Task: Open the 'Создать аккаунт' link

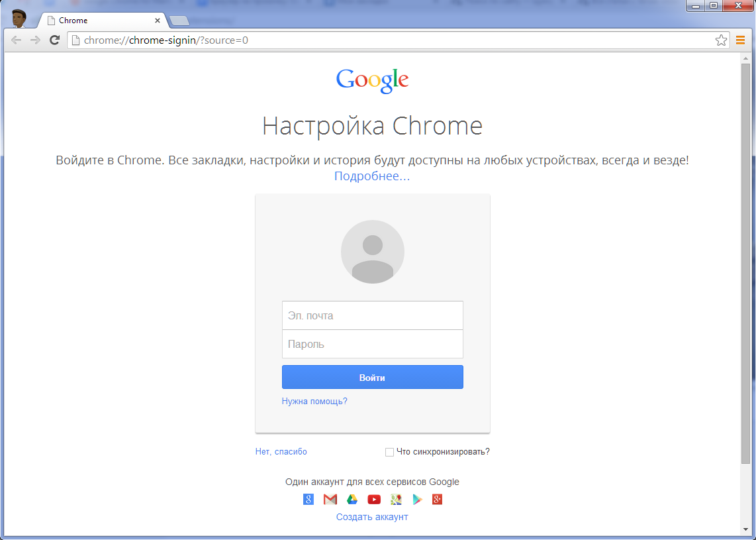Action: 372,516
